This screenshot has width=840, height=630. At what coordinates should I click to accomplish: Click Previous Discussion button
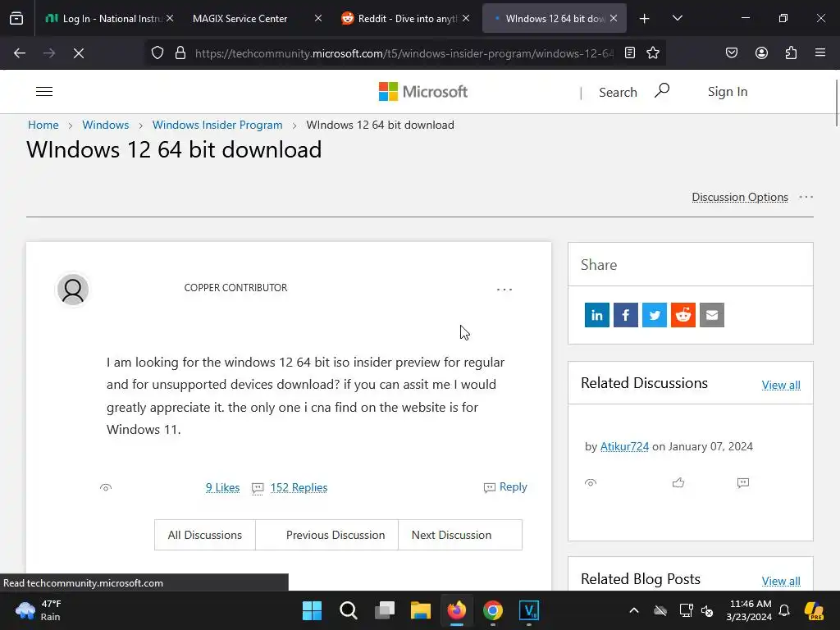[x=326, y=535]
